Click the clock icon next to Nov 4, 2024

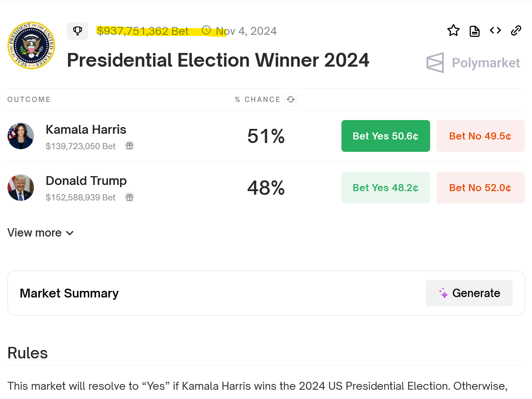click(206, 31)
